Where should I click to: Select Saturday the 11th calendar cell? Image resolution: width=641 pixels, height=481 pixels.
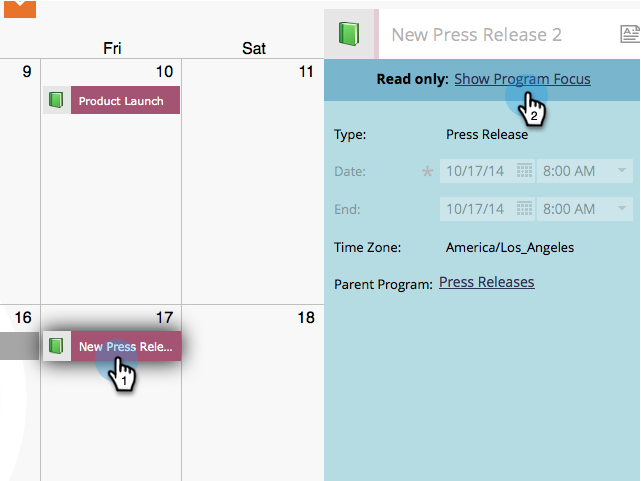coord(253,181)
